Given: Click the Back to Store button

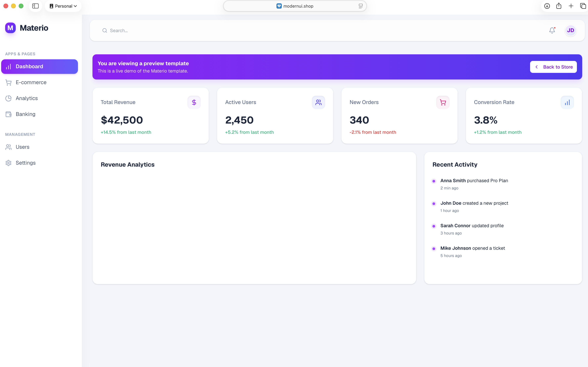Looking at the screenshot, I should point(553,67).
